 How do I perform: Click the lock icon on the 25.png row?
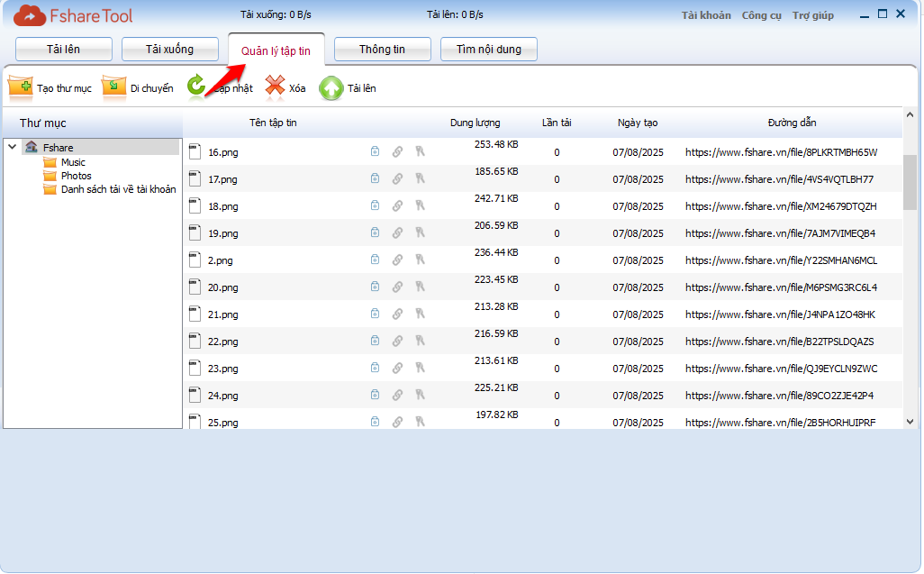(x=375, y=422)
